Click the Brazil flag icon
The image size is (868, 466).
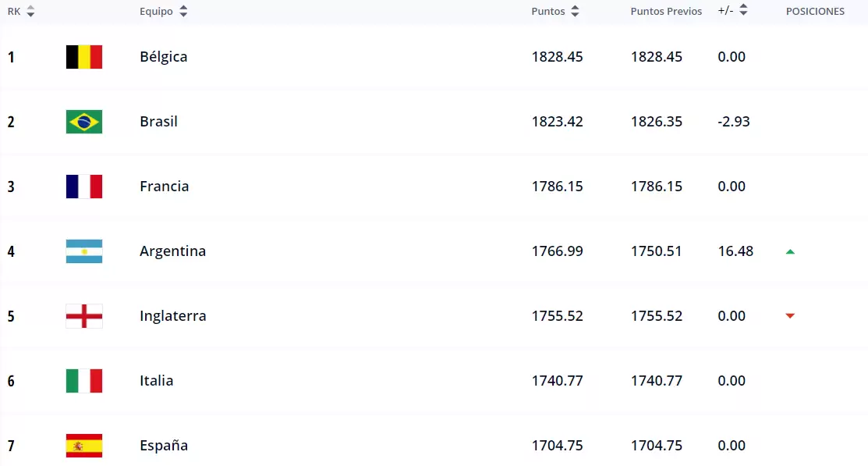coord(84,122)
